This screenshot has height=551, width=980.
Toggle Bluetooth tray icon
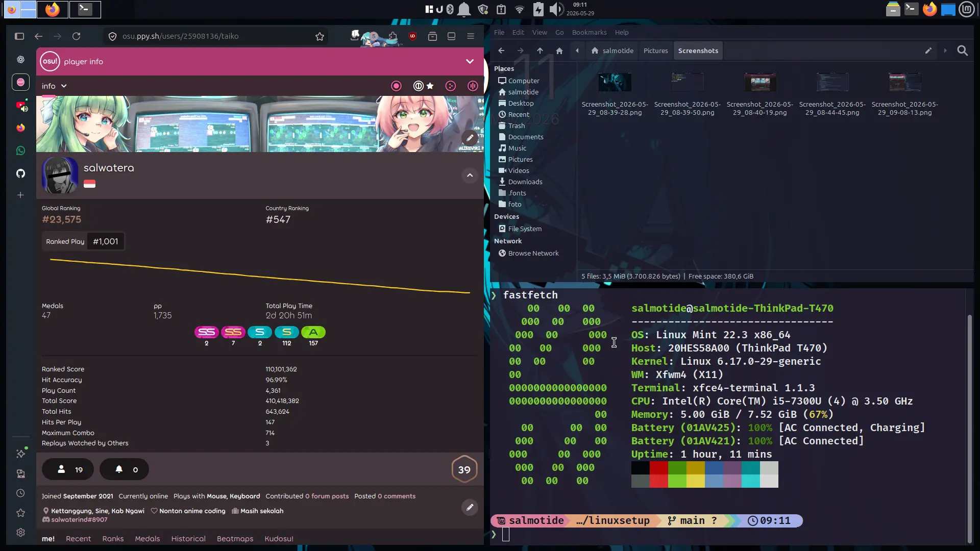(450, 9)
